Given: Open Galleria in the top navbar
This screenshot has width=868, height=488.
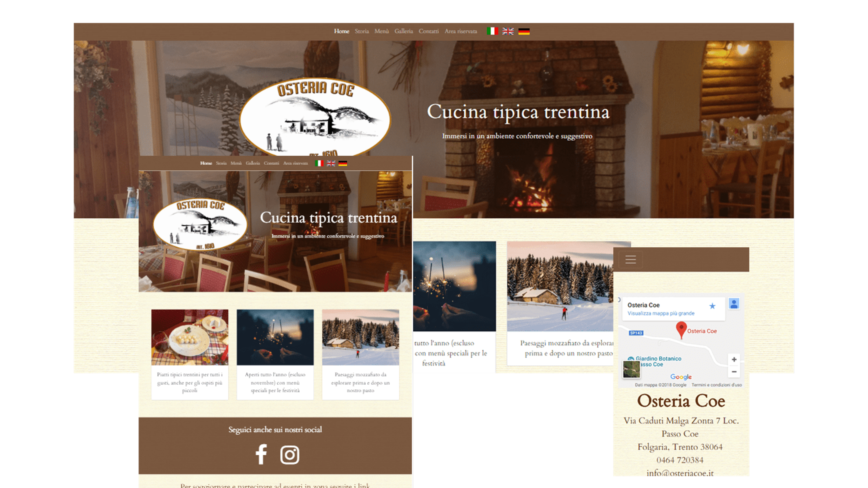Looking at the screenshot, I should [x=404, y=31].
